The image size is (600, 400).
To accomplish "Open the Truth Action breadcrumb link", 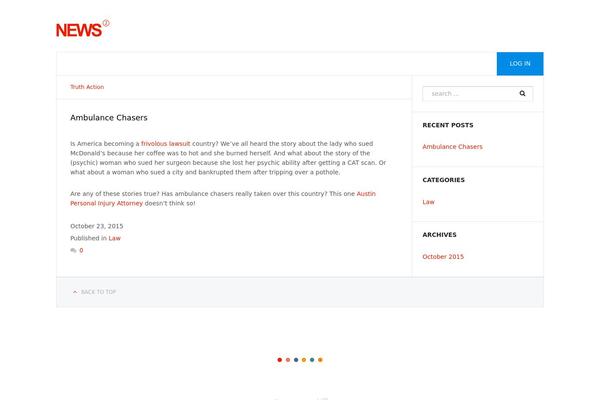I will 87,87.
